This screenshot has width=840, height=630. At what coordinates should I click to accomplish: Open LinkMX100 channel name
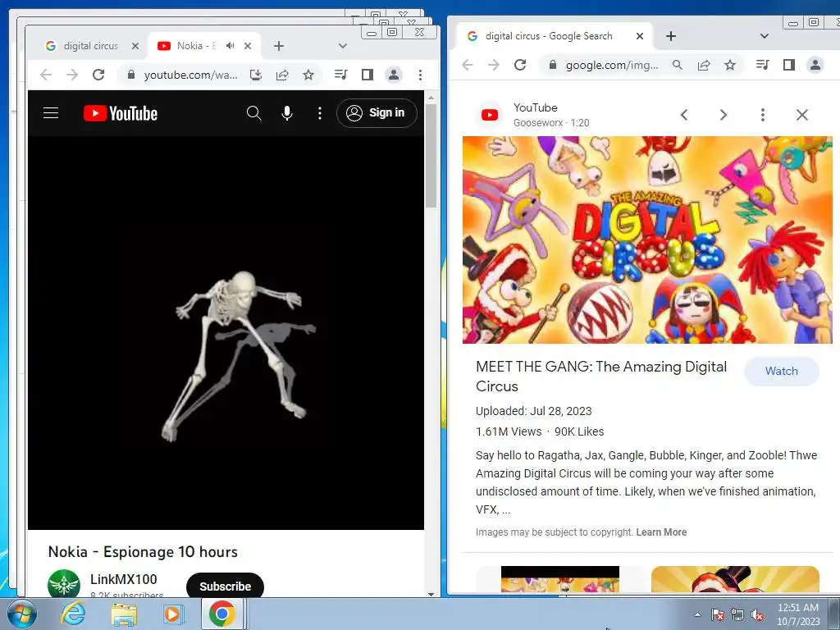(123, 579)
